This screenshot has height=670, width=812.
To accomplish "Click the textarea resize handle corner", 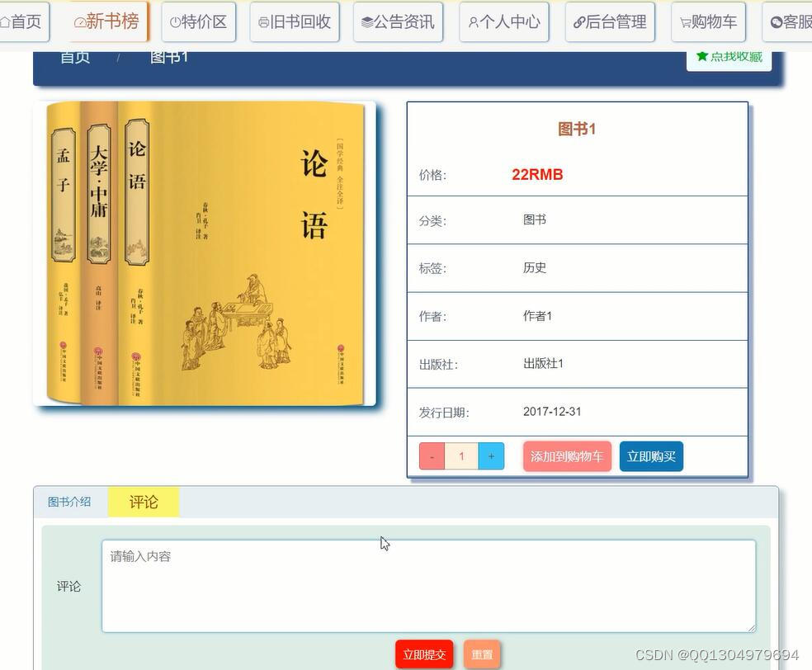I will point(752,628).
